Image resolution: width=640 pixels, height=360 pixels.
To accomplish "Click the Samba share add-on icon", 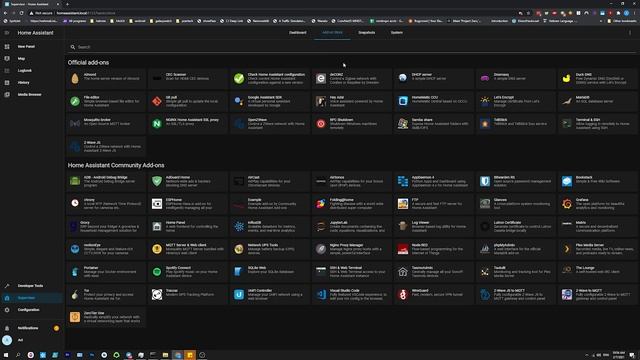I will pos(403,124).
